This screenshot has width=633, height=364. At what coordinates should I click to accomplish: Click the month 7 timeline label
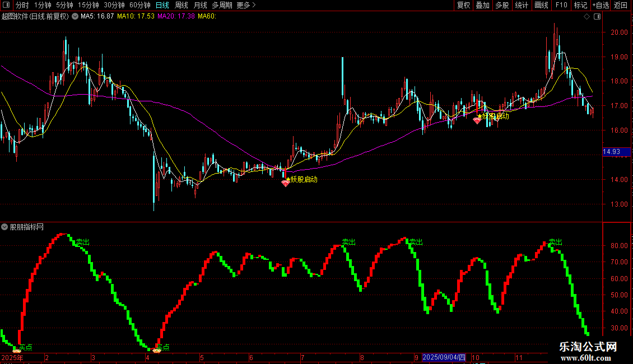pos(302,357)
